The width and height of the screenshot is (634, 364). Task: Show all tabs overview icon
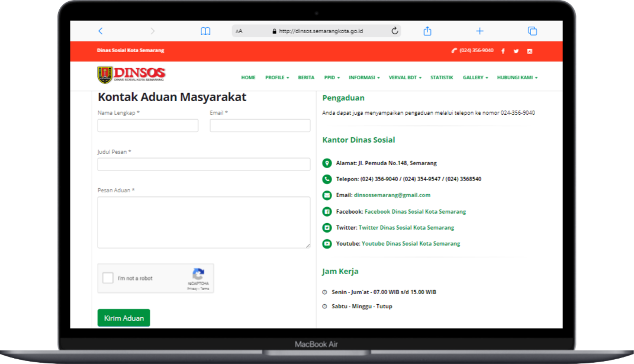click(532, 31)
